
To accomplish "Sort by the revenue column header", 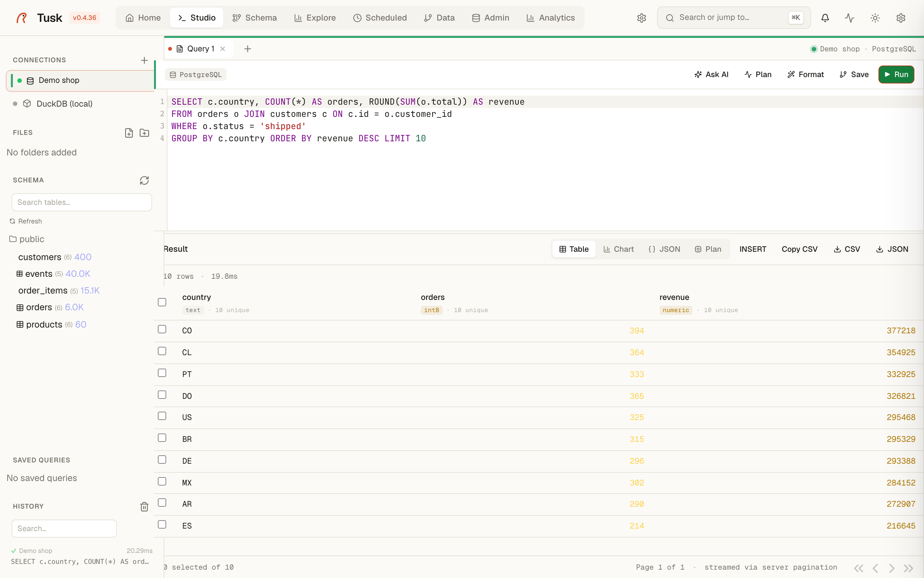I will click(674, 297).
